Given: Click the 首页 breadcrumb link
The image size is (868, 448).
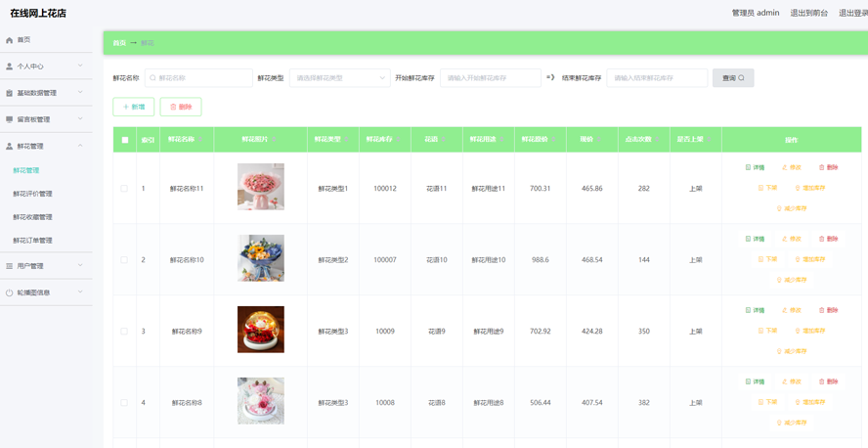Looking at the screenshot, I should pyautogui.click(x=119, y=43).
